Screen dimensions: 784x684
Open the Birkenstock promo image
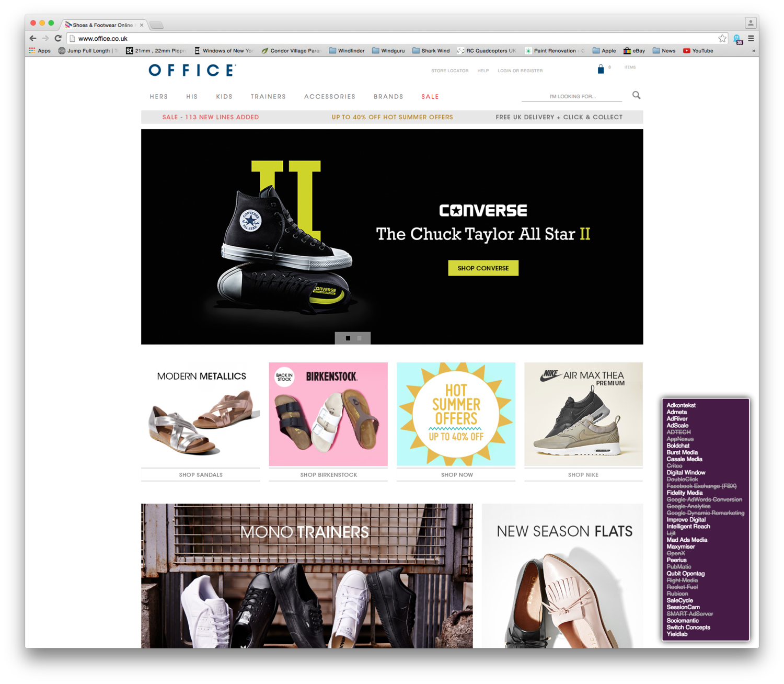[328, 414]
